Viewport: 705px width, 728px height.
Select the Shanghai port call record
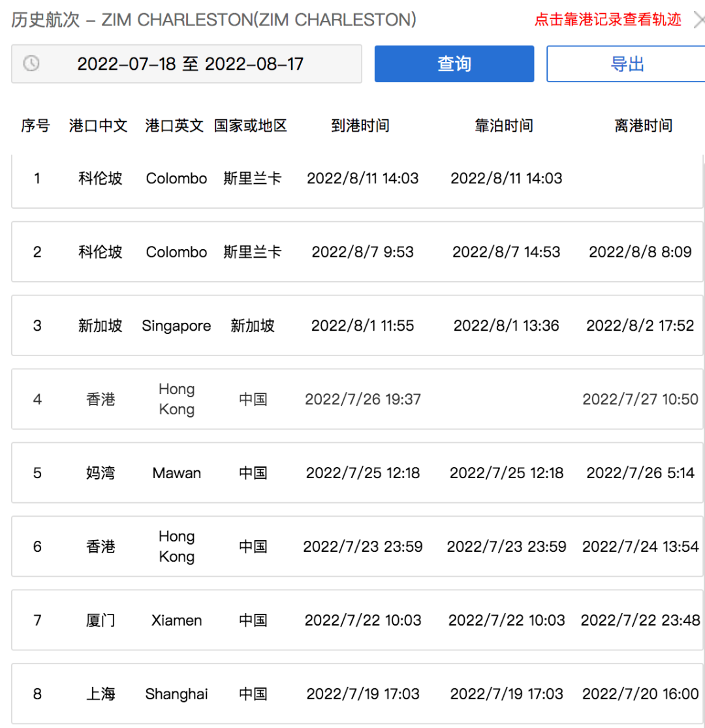(x=352, y=694)
